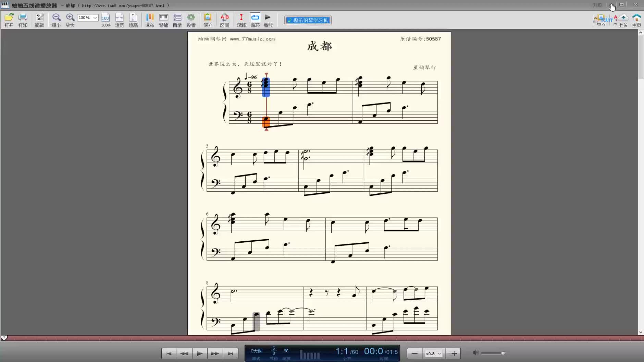The height and width of the screenshot is (362, 644).
Task: Open the 目录 catalog list
Action: click(177, 20)
